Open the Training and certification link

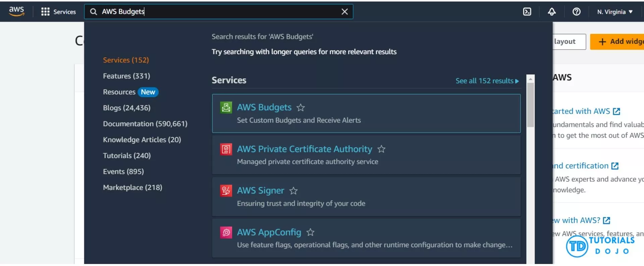point(581,166)
